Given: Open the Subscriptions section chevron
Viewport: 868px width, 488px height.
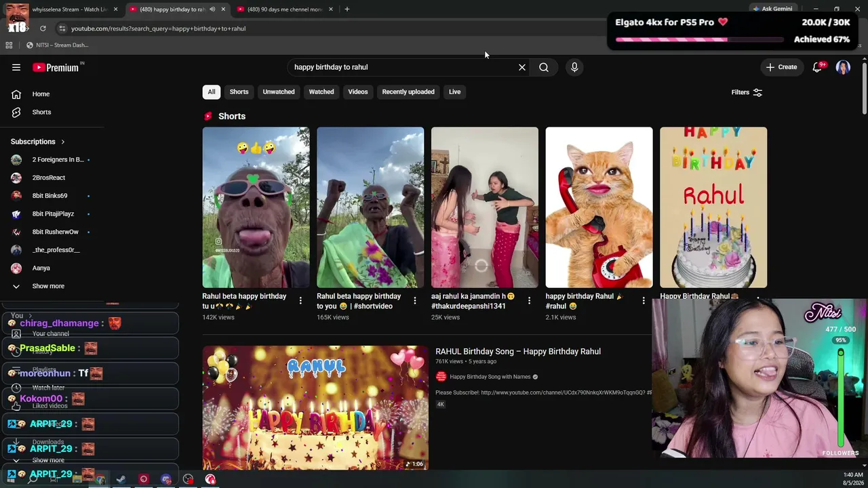Looking at the screenshot, I should (63, 142).
